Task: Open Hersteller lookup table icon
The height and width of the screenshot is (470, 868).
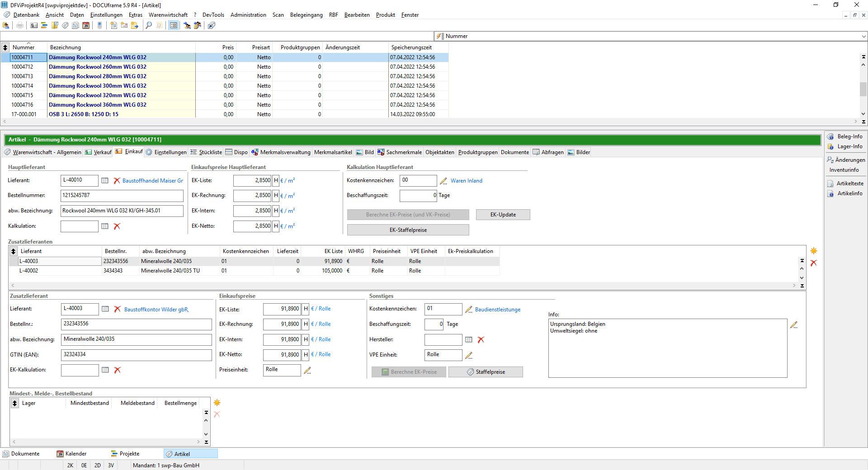Action: coord(469,340)
